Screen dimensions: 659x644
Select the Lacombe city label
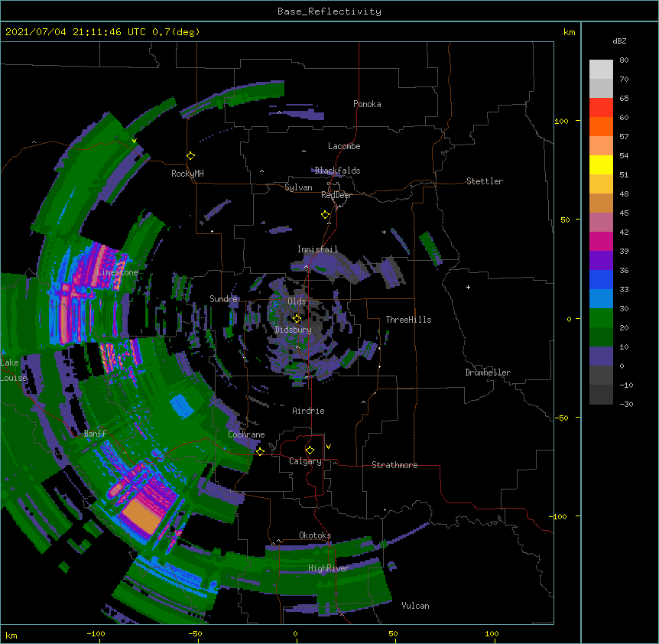point(344,146)
